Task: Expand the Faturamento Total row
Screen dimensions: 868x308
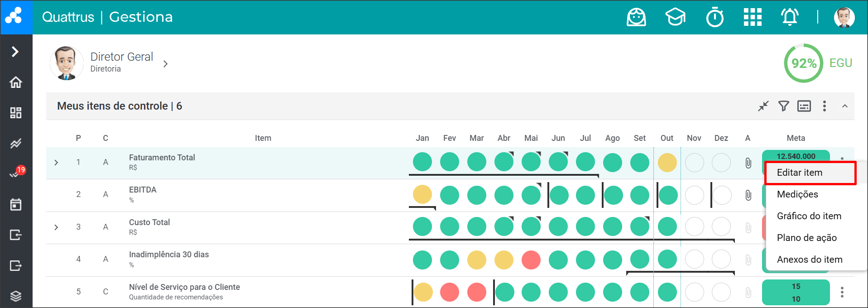Action: pos(56,163)
